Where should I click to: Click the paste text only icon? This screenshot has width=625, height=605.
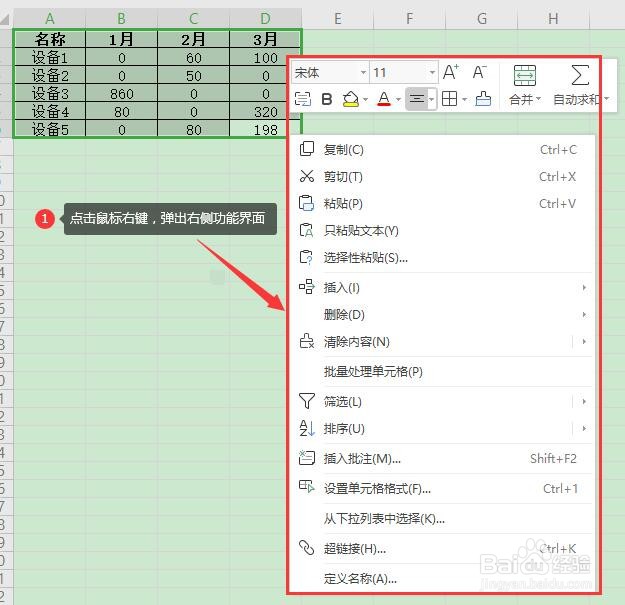pos(307,230)
